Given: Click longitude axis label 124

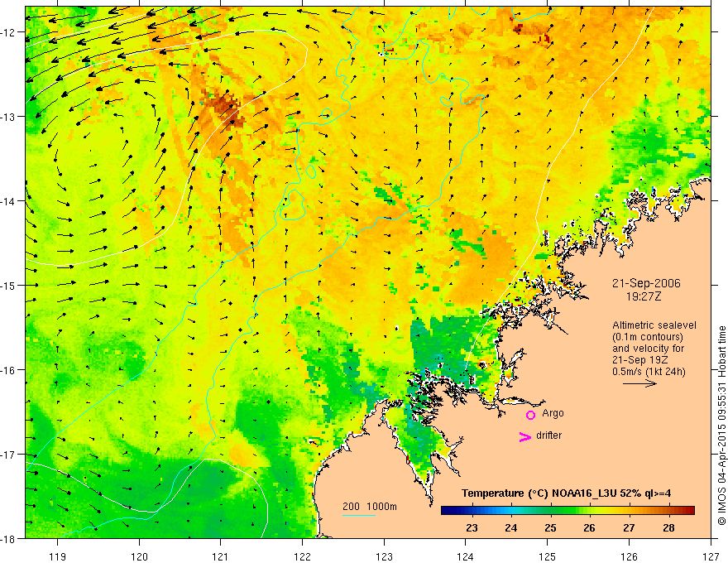Looking at the screenshot, I should click(466, 556).
